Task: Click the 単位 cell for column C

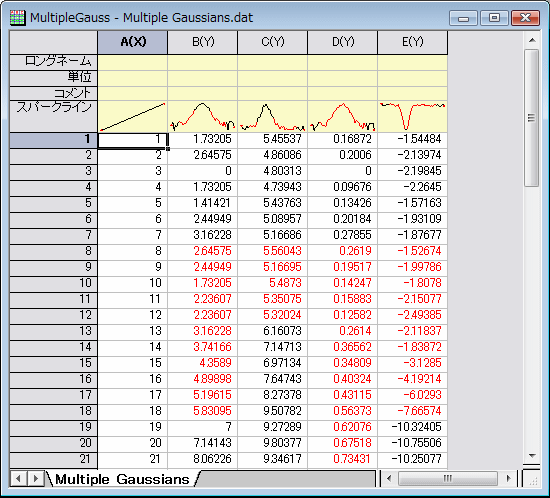Action: tap(273, 78)
